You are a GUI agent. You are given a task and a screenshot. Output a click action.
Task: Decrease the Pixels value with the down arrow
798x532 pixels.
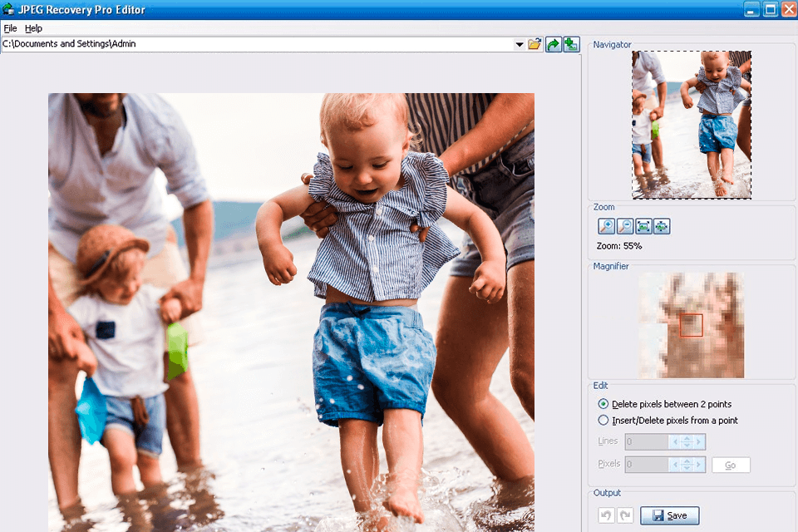click(687, 468)
